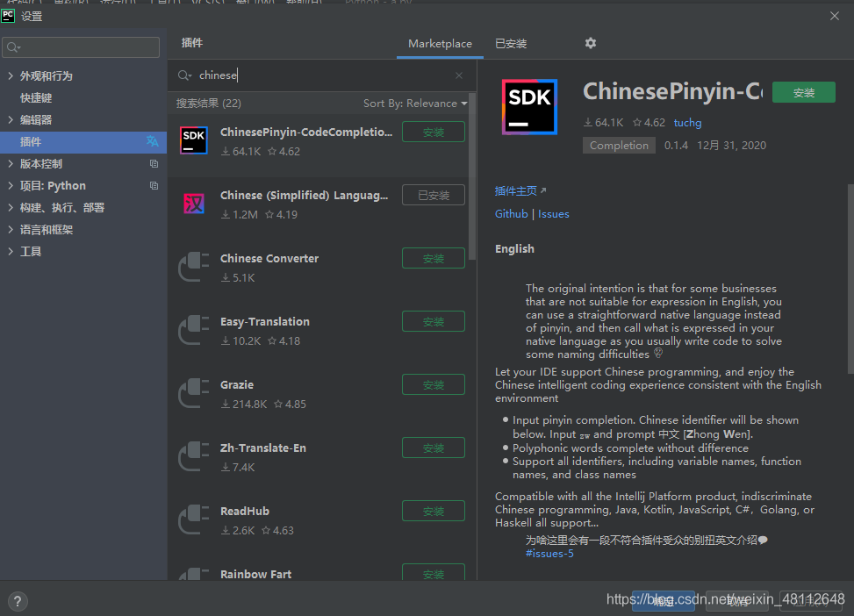Select the Chinese Converter plugin name
This screenshot has width=854, height=616.
tap(269, 258)
